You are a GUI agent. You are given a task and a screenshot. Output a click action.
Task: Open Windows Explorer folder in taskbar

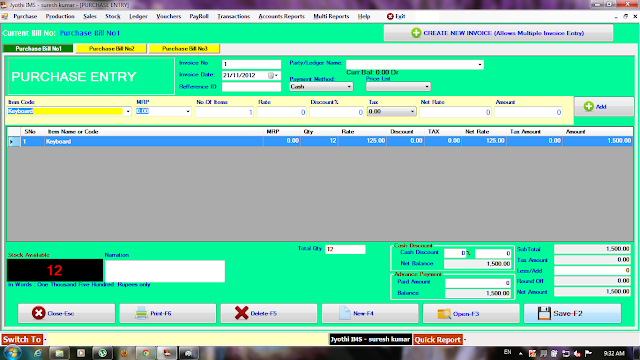click(x=59, y=353)
